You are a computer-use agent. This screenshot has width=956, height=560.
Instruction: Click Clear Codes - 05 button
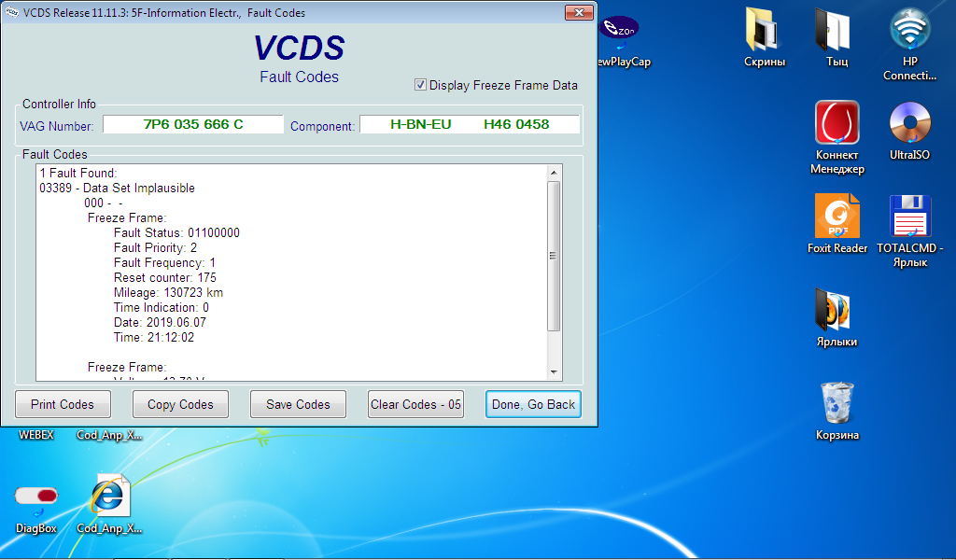click(x=415, y=404)
